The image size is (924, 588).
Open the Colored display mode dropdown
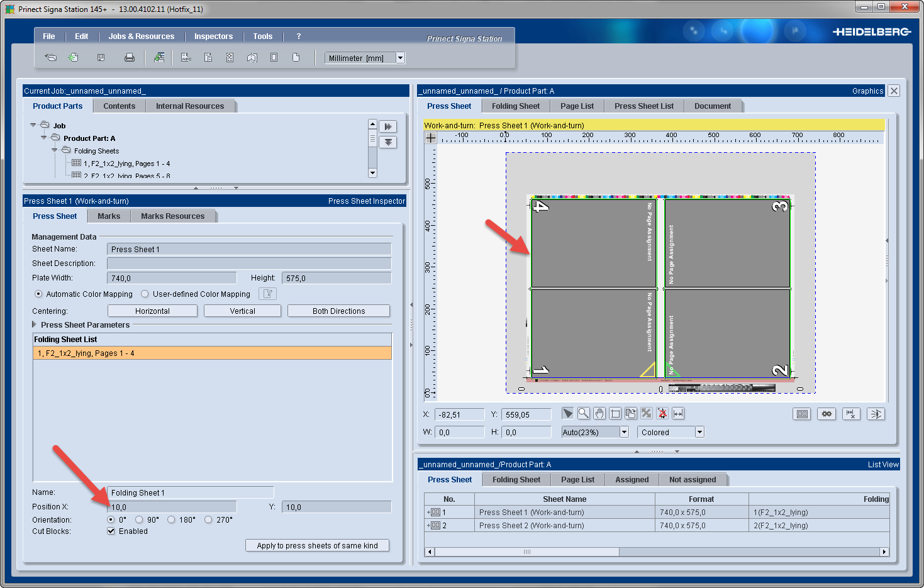point(699,432)
